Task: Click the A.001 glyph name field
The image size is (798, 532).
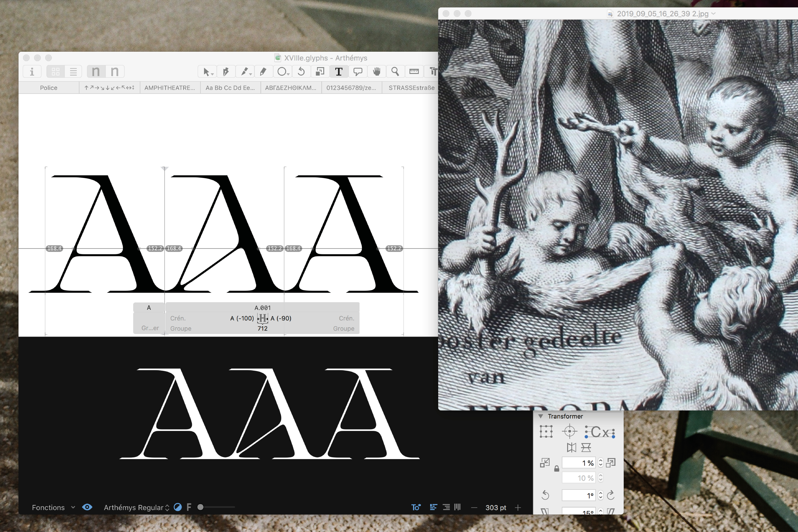Action: (263, 308)
